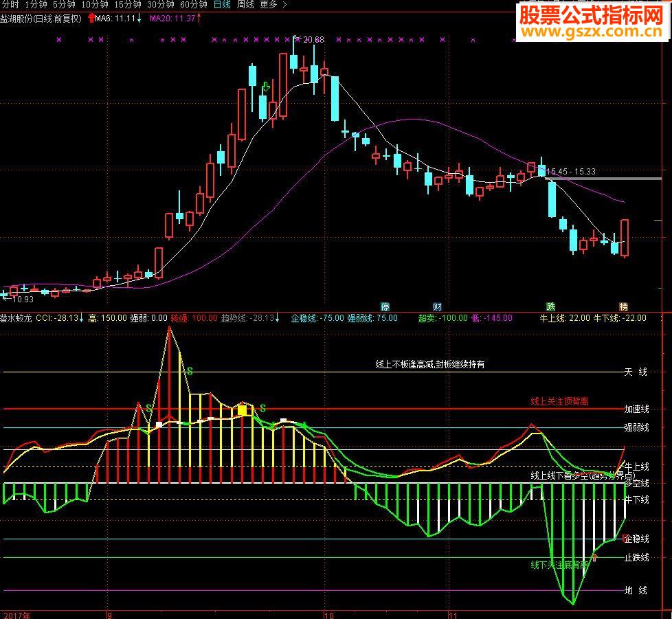Click the 牛下线: -22.00 value
This screenshot has width=672, height=619.
coord(620,318)
